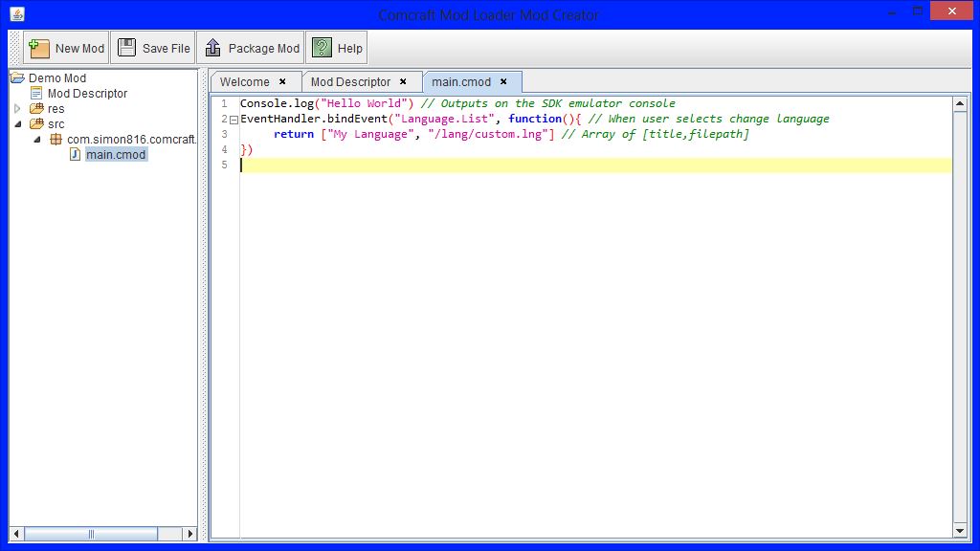Close the main.cmod tab

click(x=502, y=81)
